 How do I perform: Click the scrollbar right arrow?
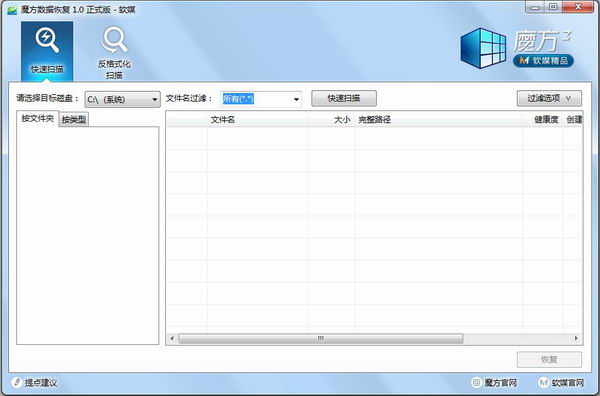576,338
